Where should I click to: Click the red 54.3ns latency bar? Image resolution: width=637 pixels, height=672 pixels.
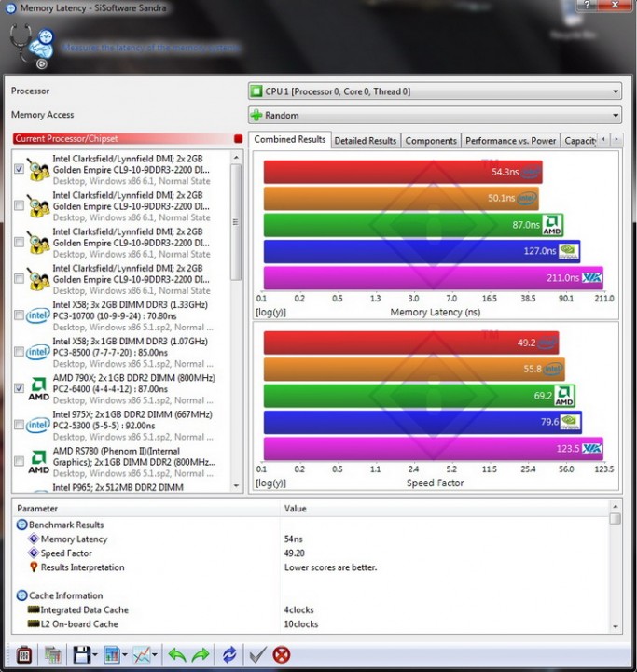pyautogui.click(x=403, y=172)
